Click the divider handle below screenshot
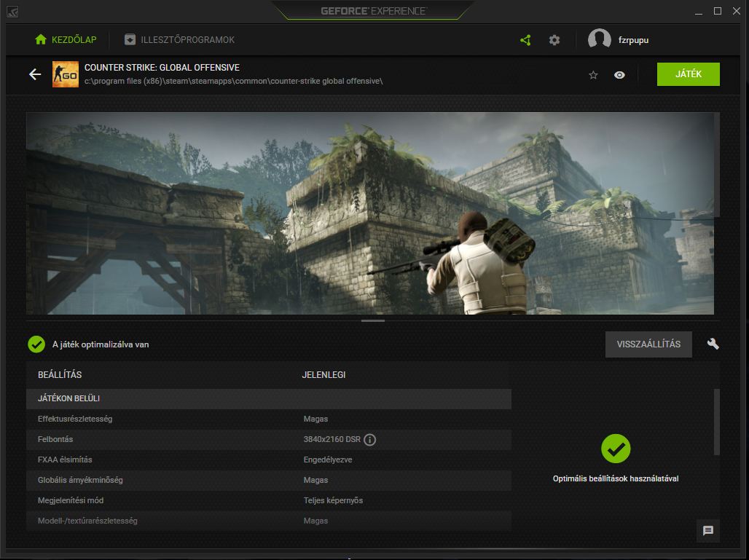Viewport: 749px width, 560px height. coord(372,321)
